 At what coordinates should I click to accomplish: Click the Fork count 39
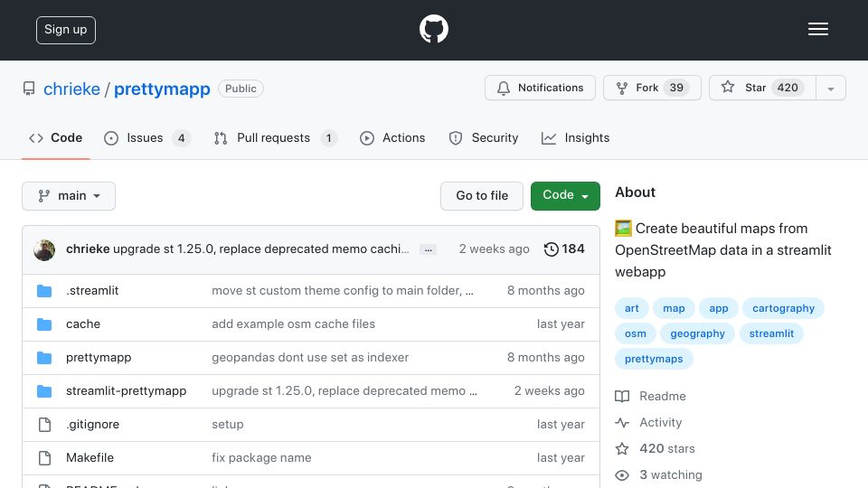point(676,88)
